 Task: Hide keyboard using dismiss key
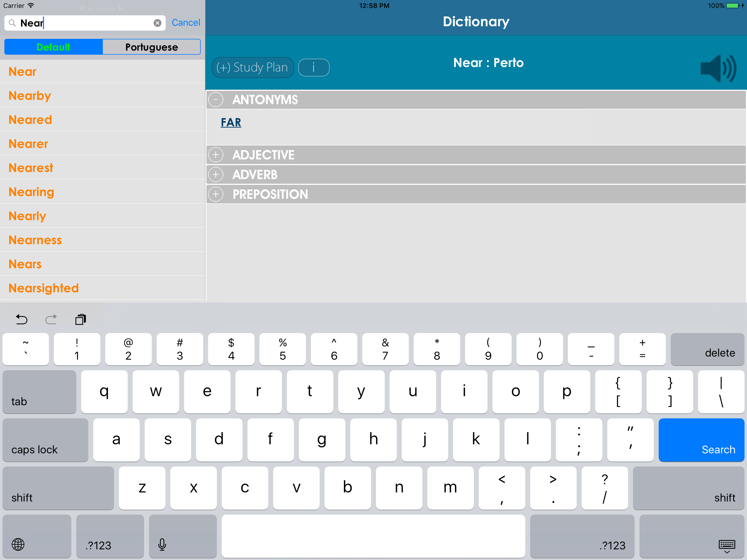point(691,536)
